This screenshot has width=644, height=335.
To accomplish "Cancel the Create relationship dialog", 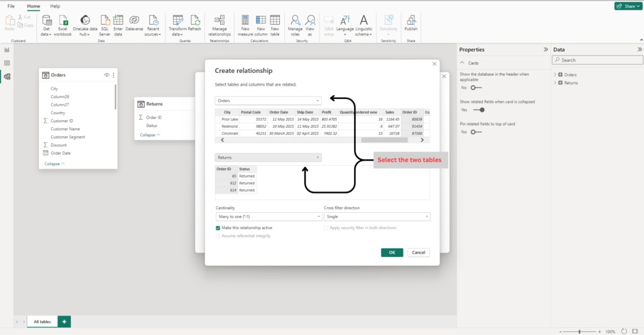I will coord(418,253).
